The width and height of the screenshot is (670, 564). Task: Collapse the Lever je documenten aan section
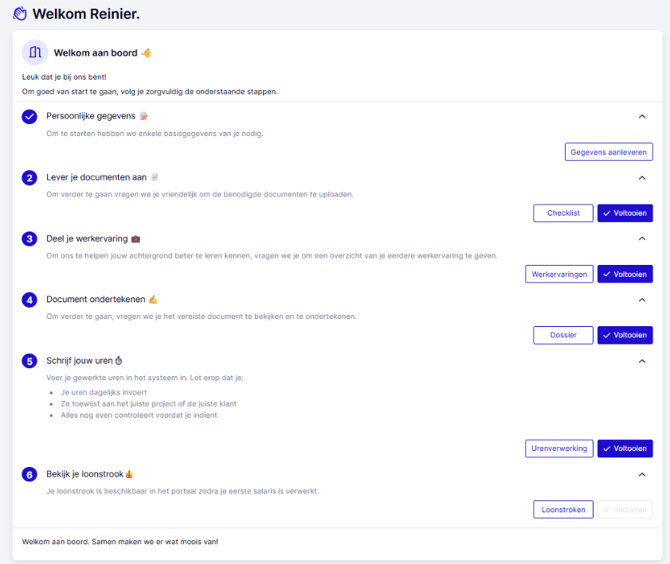642,178
